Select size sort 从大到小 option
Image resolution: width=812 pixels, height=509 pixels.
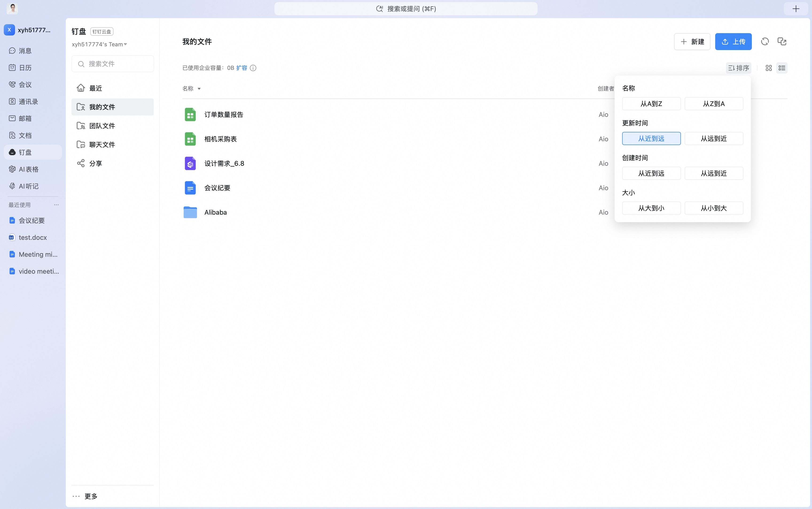[x=651, y=208]
